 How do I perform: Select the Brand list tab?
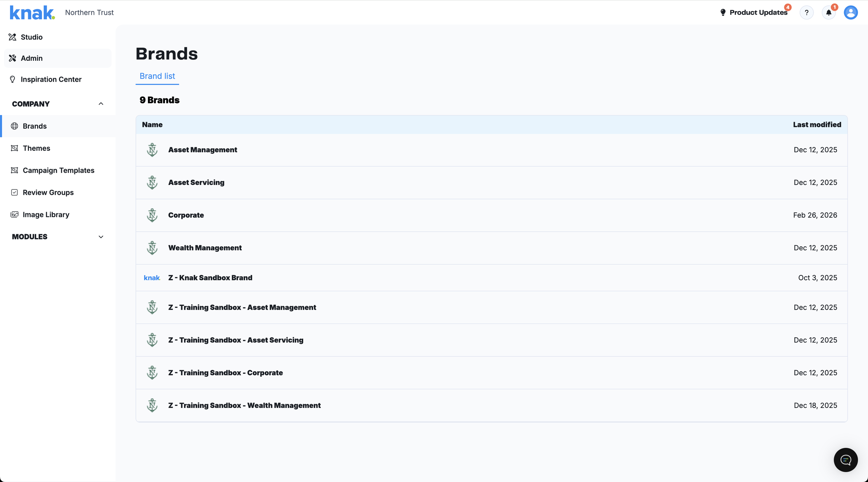click(157, 76)
